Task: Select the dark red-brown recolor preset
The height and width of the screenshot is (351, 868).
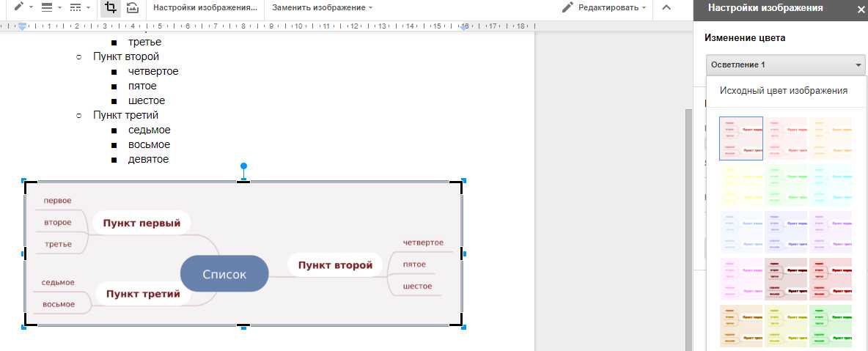Action: coord(786,279)
